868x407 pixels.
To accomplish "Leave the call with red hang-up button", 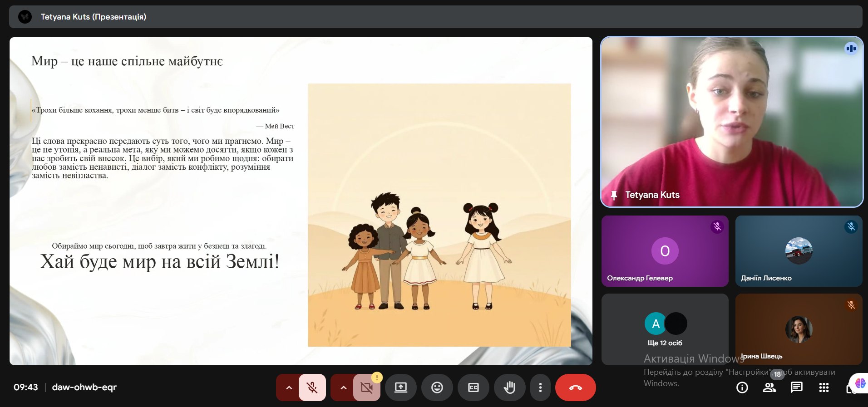I will 575,387.
